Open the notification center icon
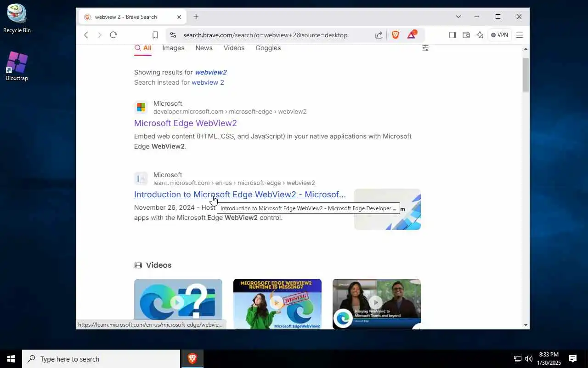The width and height of the screenshot is (588, 368). (x=573, y=359)
